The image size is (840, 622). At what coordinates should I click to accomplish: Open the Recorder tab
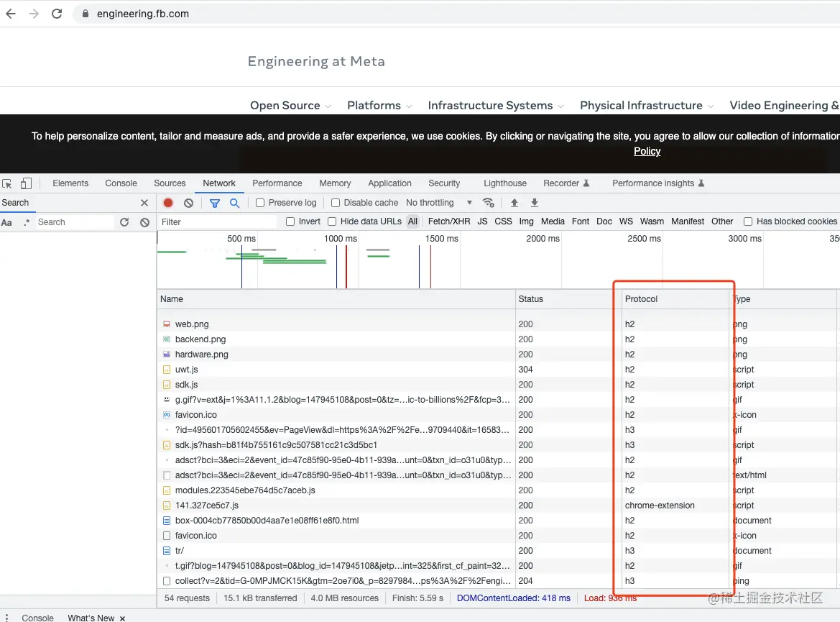566,183
